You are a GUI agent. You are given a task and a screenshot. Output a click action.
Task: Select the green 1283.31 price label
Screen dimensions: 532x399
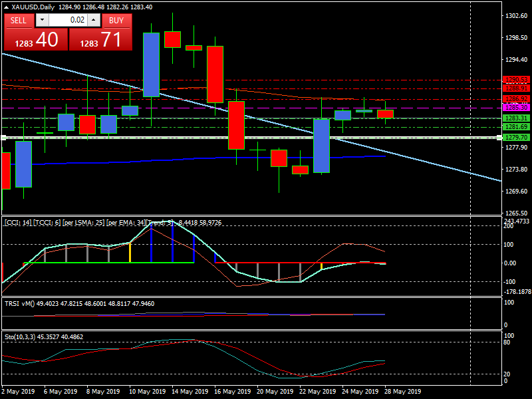click(x=516, y=118)
